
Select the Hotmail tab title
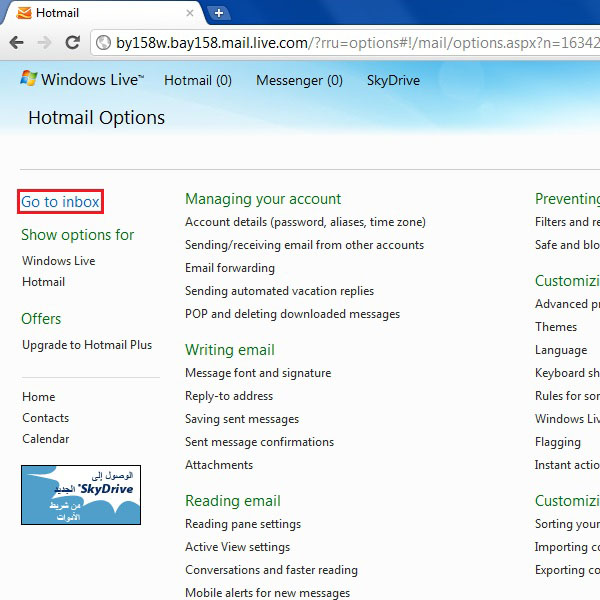pyautogui.click(x=57, y=13)
